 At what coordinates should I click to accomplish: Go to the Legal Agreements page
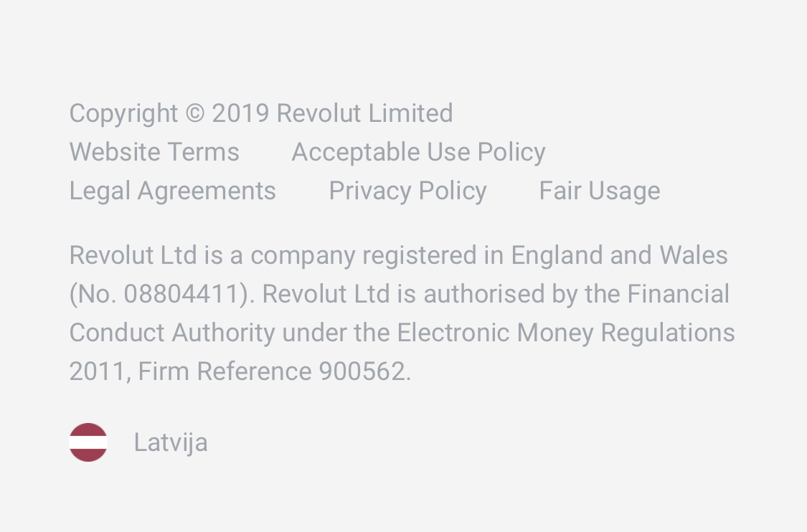(x=173, y=191)
